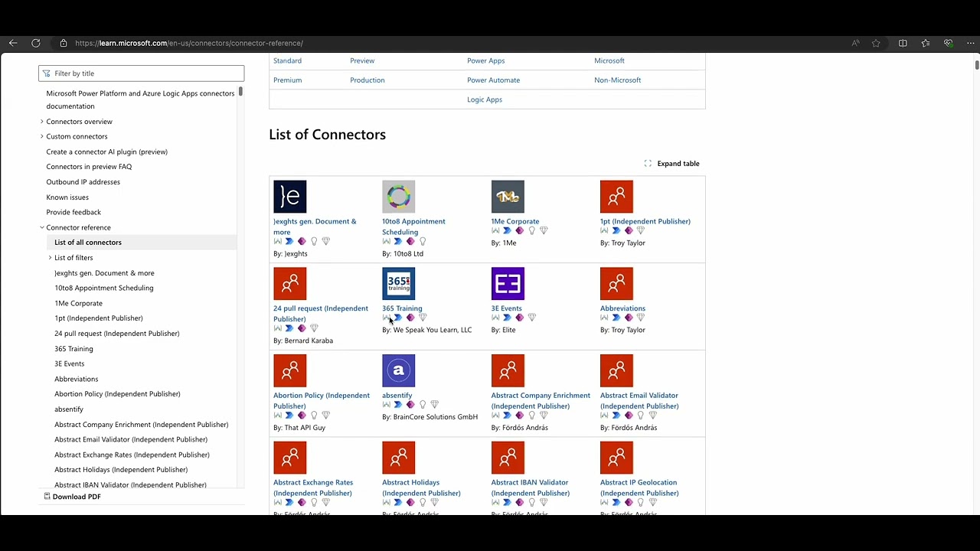Open the 3E Events connector logo

508,284
